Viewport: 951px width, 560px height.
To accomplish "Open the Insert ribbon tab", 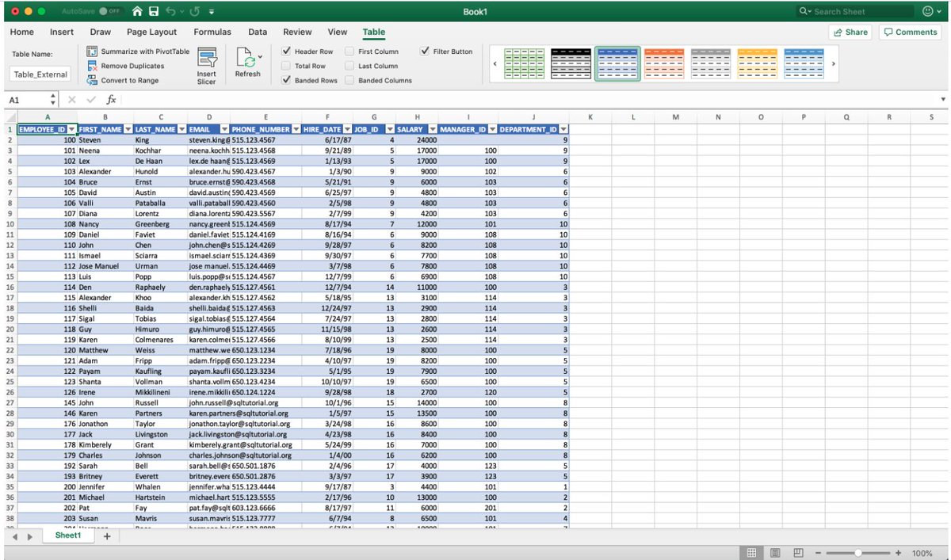I will (x=62, y=32).
